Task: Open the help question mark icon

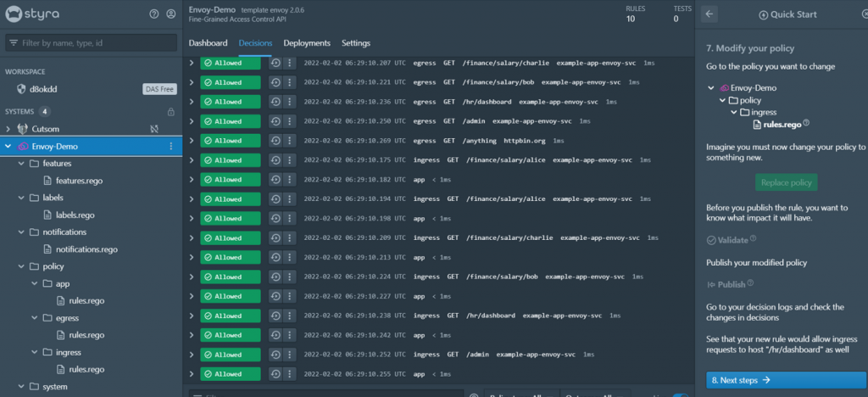Action: click(154, 14)
